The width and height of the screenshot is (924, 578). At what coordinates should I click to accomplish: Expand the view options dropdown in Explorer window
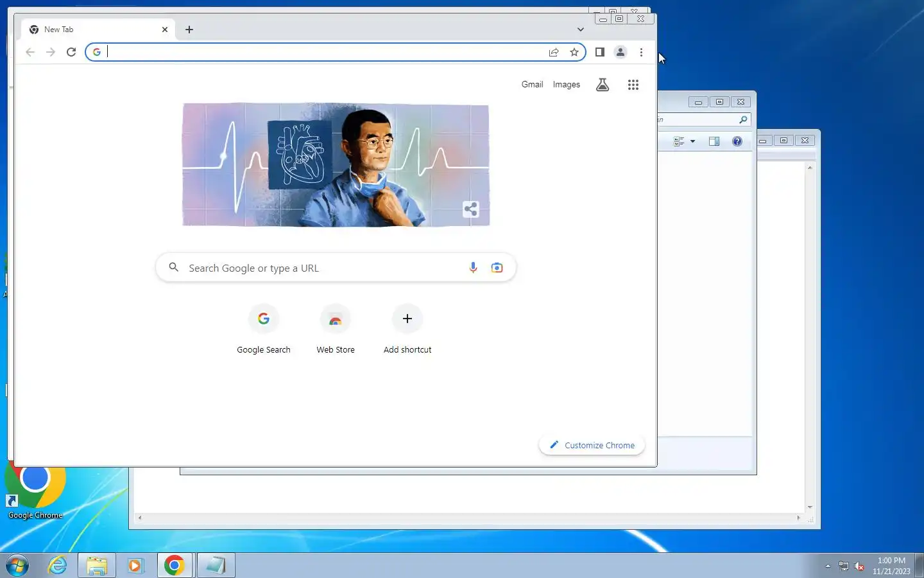point(692,141)
